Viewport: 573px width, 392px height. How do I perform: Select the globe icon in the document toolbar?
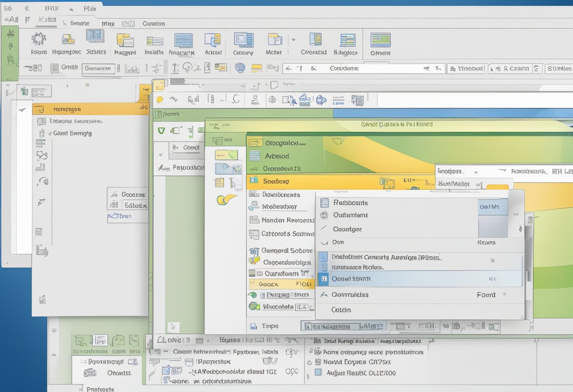[x=272, y=100]
